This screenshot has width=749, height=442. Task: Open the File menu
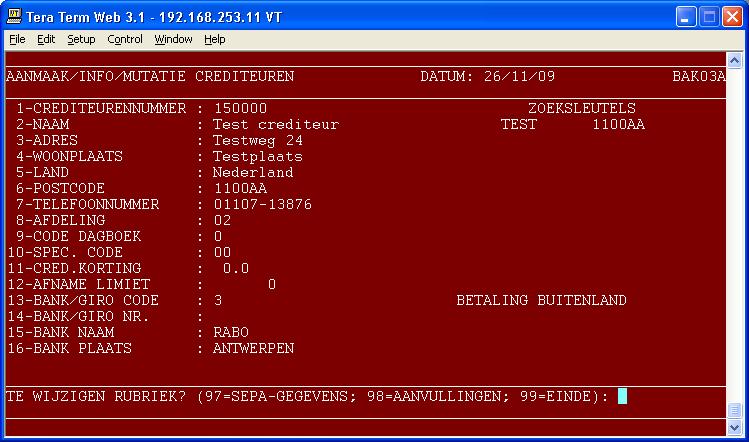tap(17, 39)
